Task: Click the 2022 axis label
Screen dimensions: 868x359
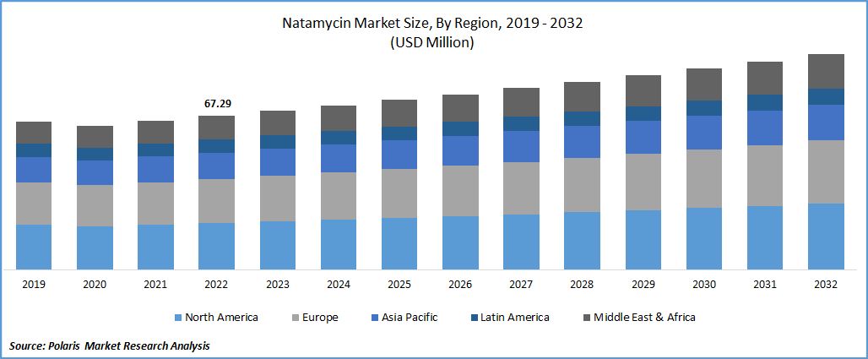Action: tap(216, 284)
